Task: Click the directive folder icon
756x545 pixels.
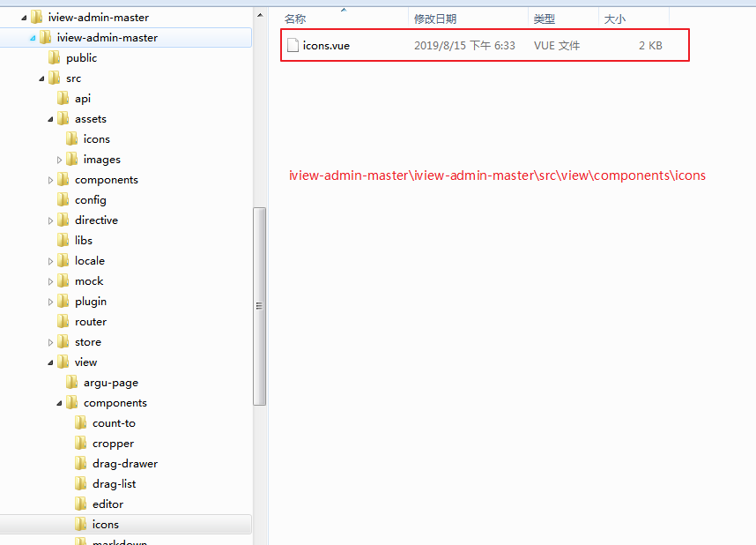Action: tap(63, 220)
